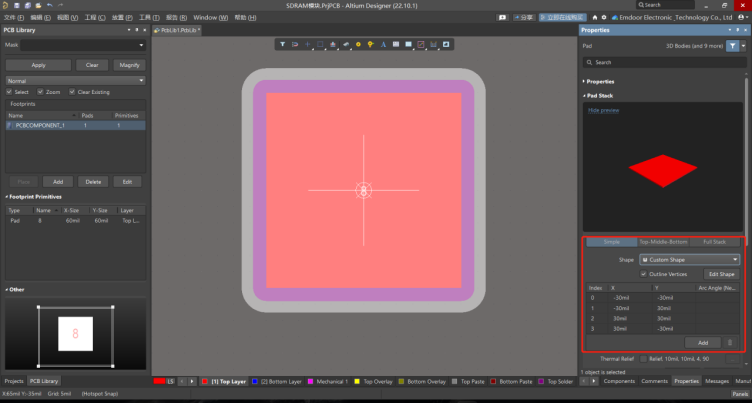Click the selection filter icon in the active bar
The image size is (753, 404).
(x=283, y=44)
